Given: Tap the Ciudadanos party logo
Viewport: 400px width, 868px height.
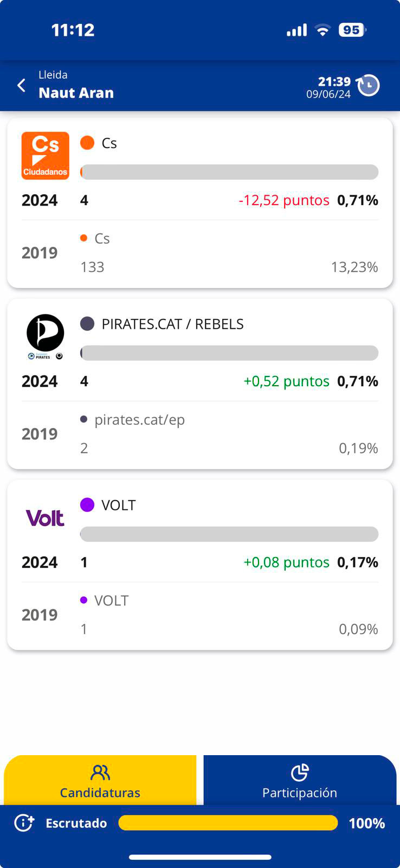Looking at the screenshot, I should point(46,156).
